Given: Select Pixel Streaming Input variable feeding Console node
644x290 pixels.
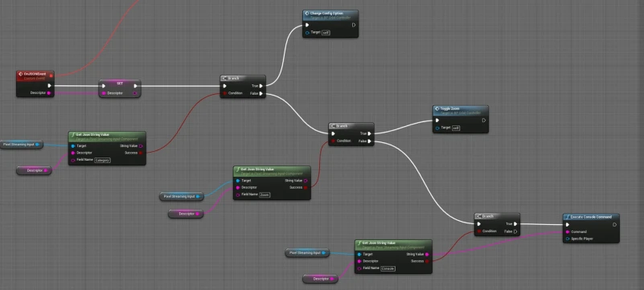Looking at the screenshot, I should 307,253.
